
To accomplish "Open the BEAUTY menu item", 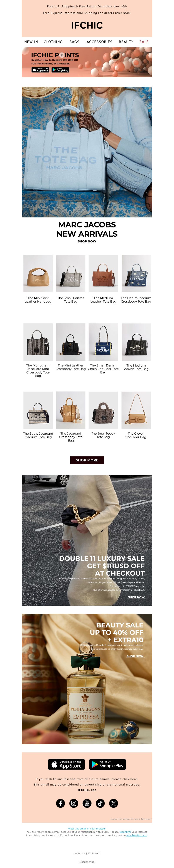I will 126,42.
